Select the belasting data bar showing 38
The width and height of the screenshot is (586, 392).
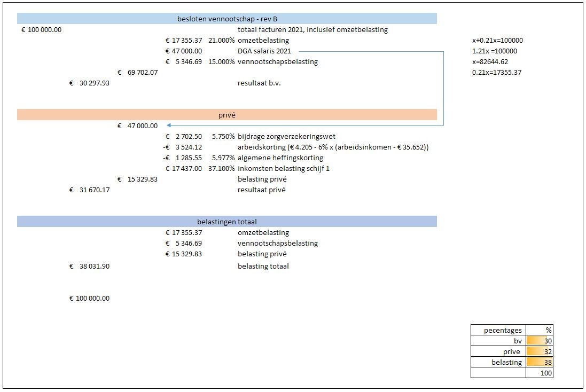tap(539, 362)
